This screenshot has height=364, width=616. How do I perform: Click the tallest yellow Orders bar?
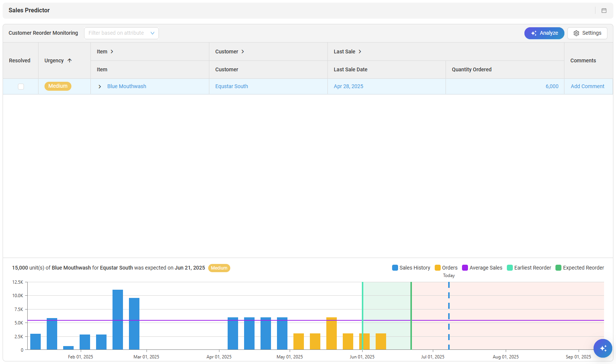click(x=332, y=333)
